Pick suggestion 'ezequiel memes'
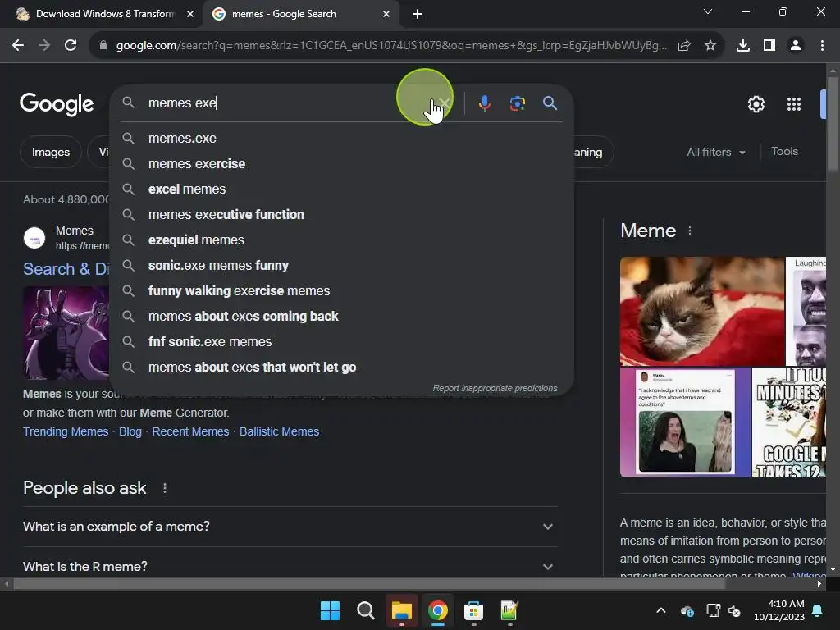Viewport: 840px width, 630px height. click(341, 240)
